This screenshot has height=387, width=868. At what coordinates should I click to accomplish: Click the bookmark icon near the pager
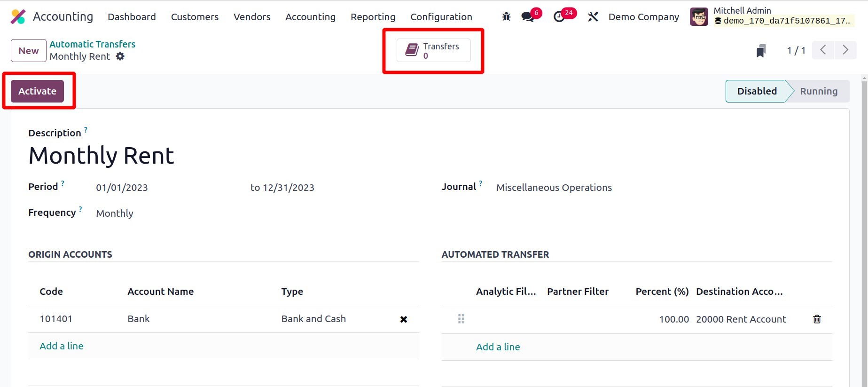[761, 51]
